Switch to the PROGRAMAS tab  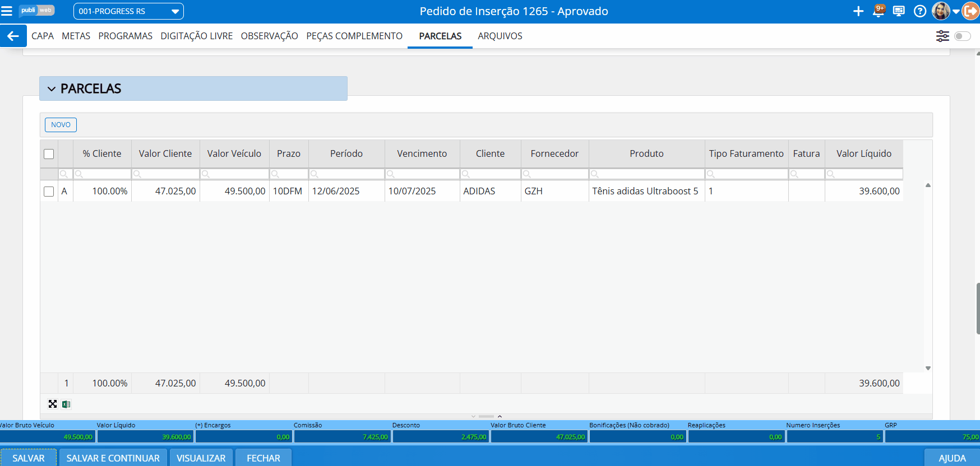[x=125, y=36]
